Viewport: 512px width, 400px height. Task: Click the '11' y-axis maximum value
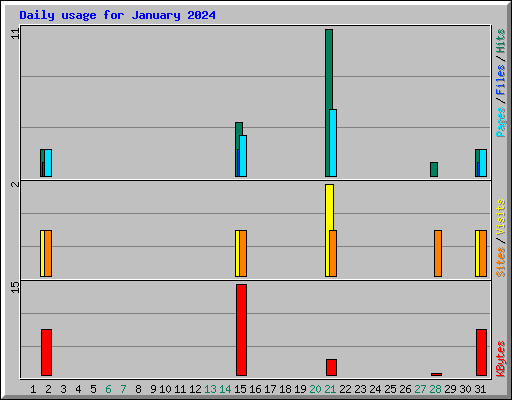(15, 34)
